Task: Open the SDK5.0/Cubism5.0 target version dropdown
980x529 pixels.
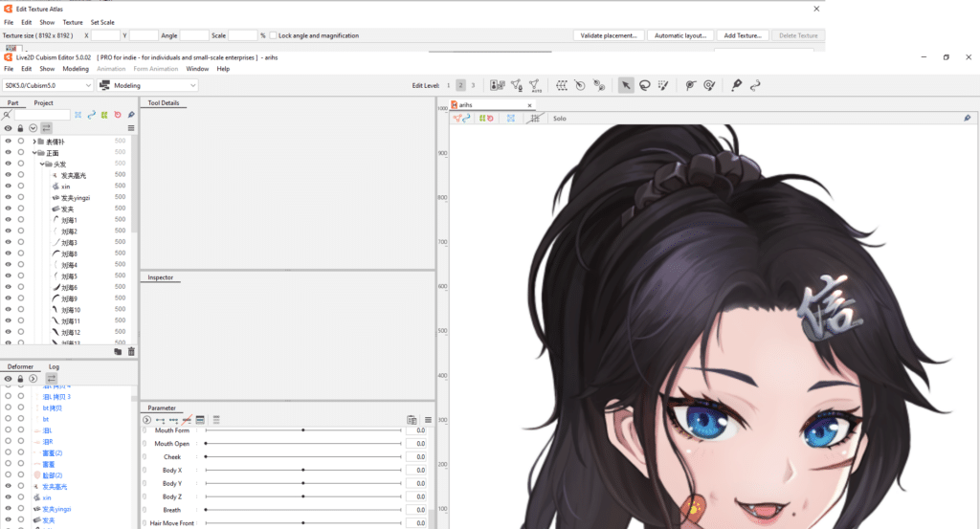Action: (48, 85)
